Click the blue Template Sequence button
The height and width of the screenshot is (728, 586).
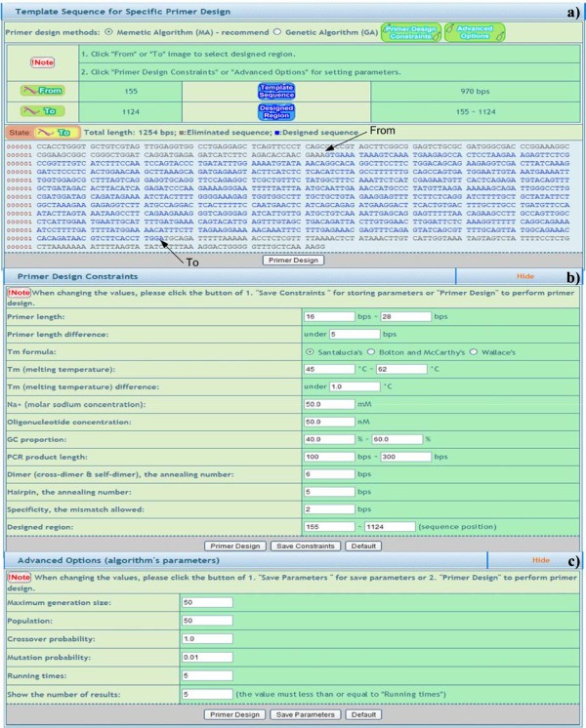coord(276,91)
